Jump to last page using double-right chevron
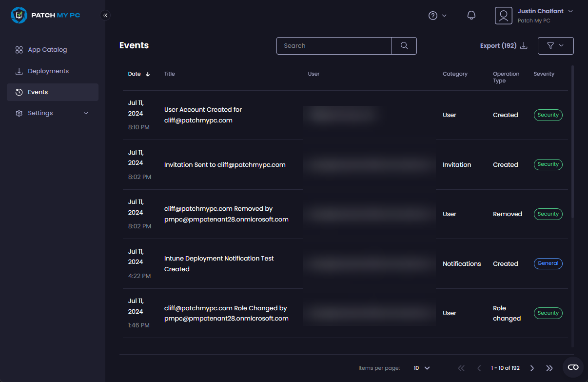The height and width of the screenshot is (382, 588). pos(549,368)
